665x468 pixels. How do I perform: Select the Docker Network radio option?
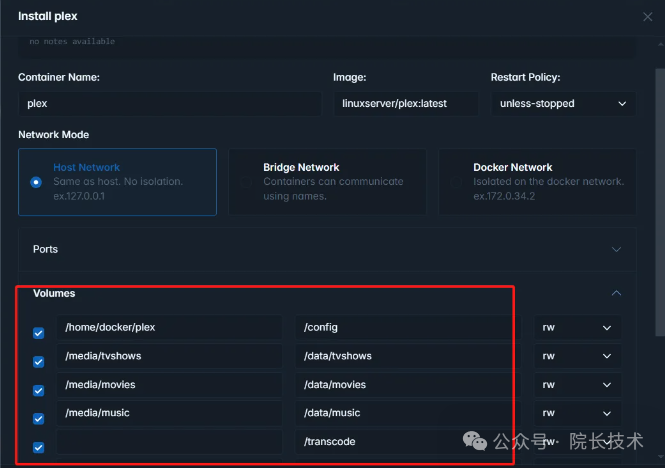tap(456, 182)
